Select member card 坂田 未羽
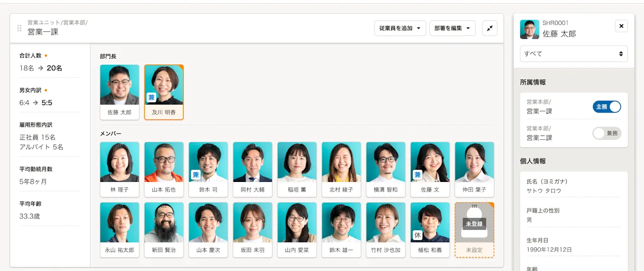644x271 pixels. point(253,230)
